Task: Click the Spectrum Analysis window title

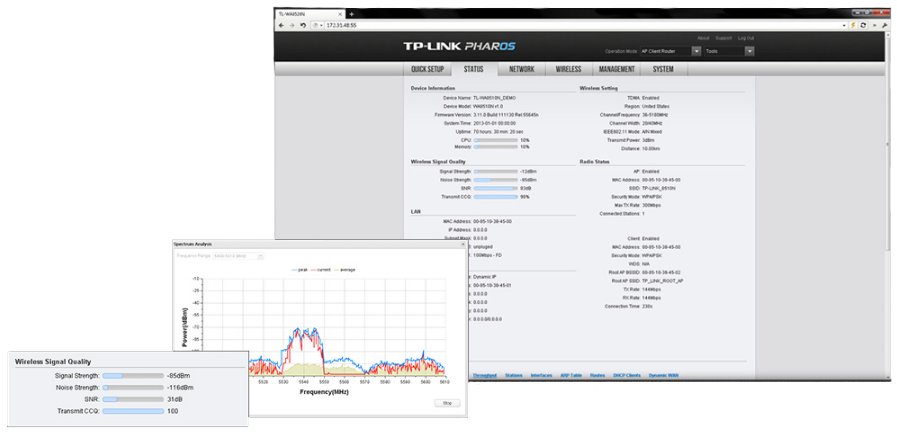Action: click(193, 244)
